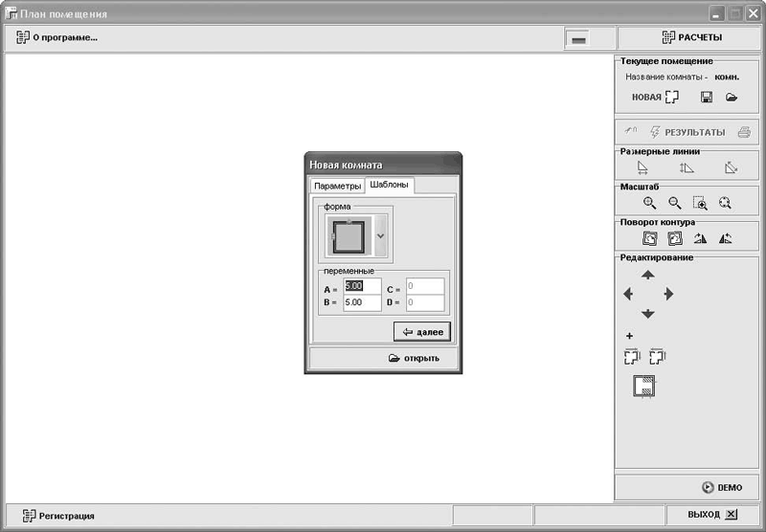Click the variable A input field
The image size is (766, 532).
point(362,286)
